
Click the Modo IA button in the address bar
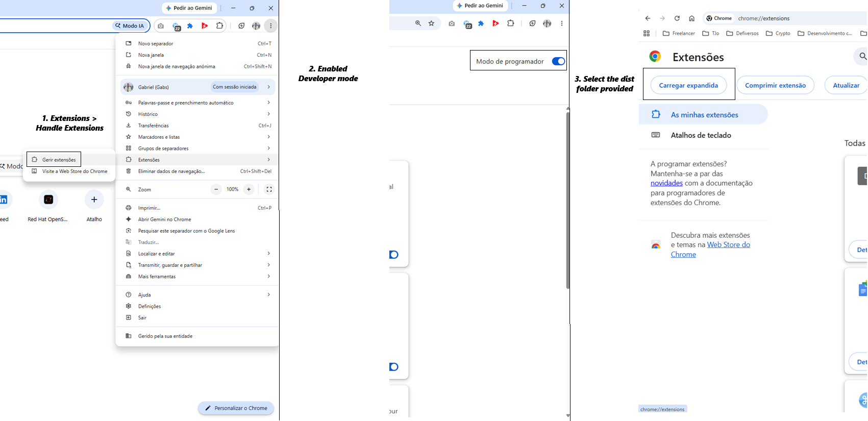(x=130, y=26)
